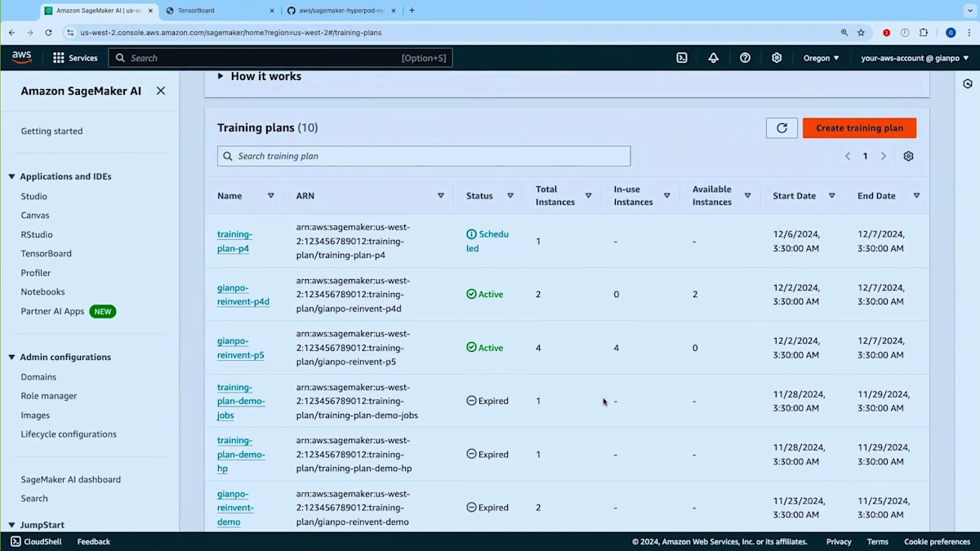Open the Chrome three-dot menu
The height and width of the screenshot is (551, 980).
tap(969, 33)
